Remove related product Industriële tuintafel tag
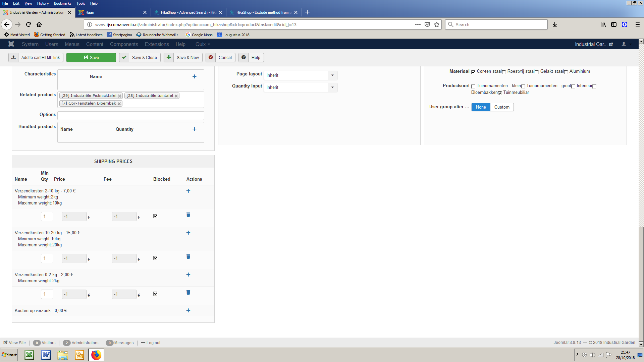This screenshot has height=362, width=644. [176, 96]
